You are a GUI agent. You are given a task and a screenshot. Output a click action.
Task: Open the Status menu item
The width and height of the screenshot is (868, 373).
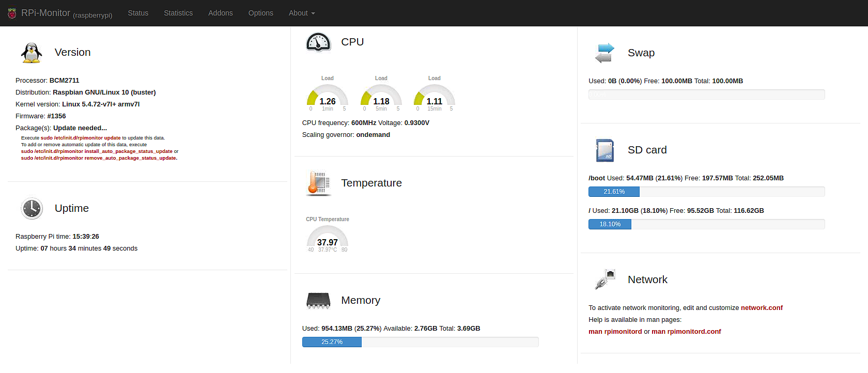tap(138, 13)
